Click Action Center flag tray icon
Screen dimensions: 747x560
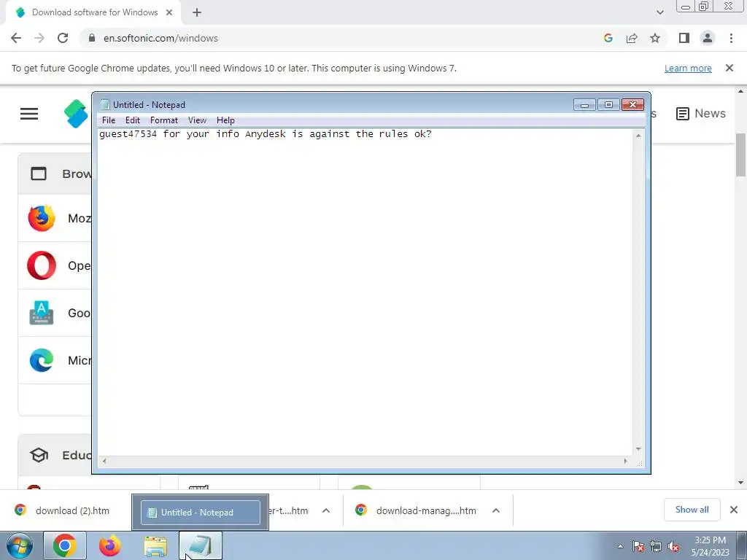(638, 547)
